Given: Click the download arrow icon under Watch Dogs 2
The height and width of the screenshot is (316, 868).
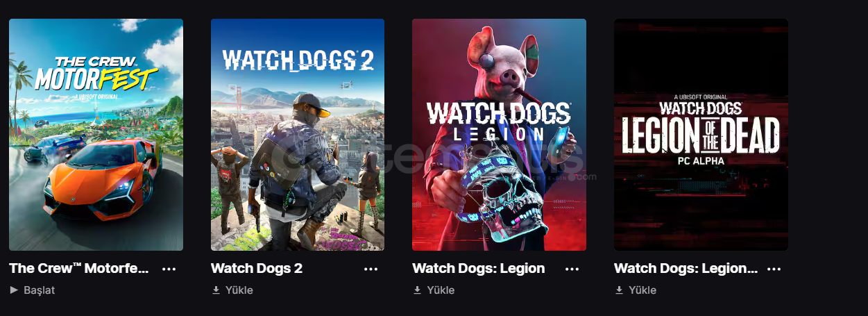Looking at the screenshot, I should [216, 290].
